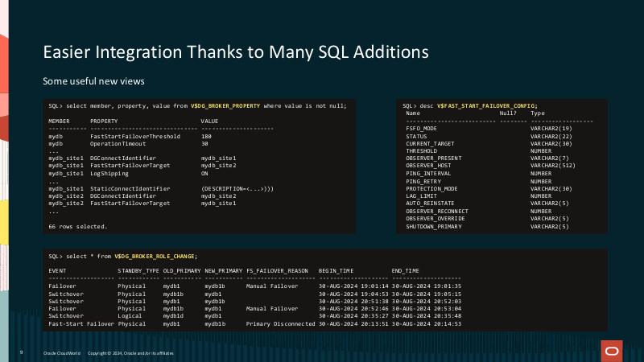Click the OperationTimeout property row
This screenshot has height=362, width=644.
tap(118, 144)
